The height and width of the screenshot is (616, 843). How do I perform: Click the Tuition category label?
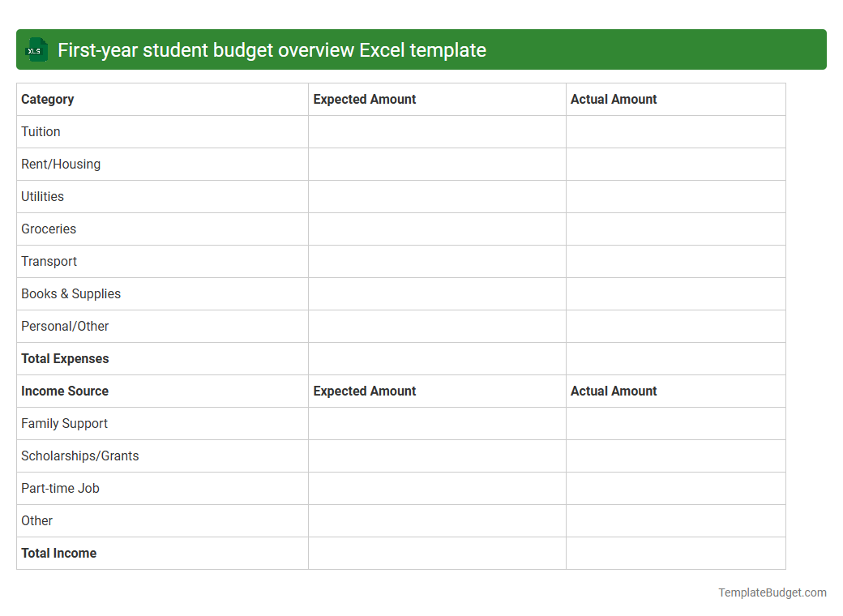(x=41, y=131)
